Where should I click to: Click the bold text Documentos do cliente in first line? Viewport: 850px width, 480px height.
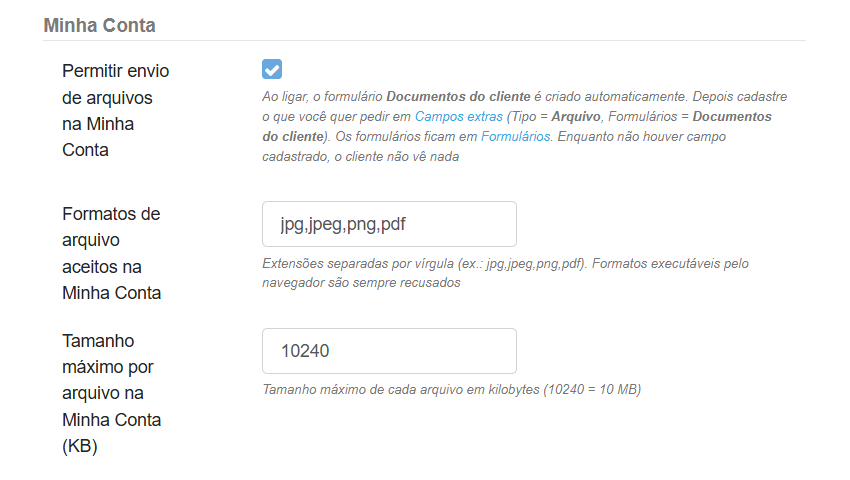[x=458, y=97]
